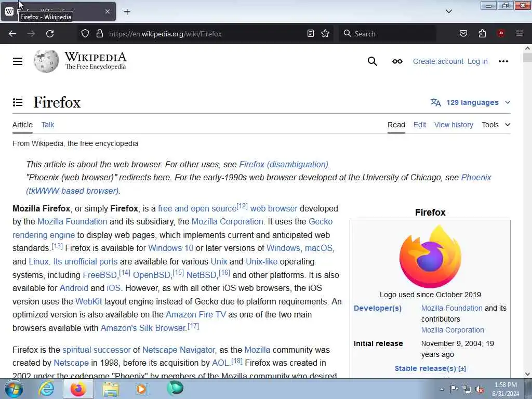Open a new browser tab
The width and height of the screenshot is (532, 399).
[127, 12]
